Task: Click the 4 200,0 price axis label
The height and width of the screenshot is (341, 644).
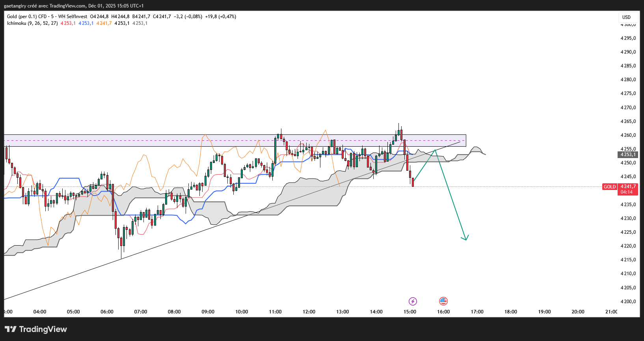Action: tap(628, 302)
